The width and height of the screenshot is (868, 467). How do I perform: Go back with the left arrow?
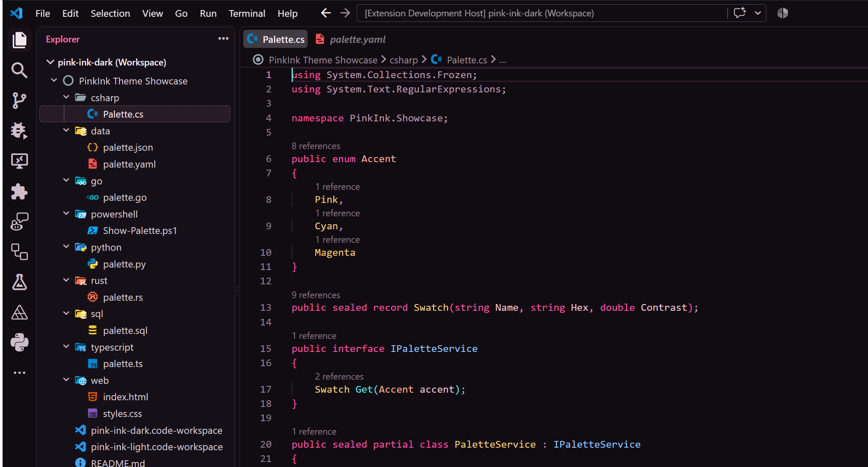pyautogui.click(x=326, y=13)
